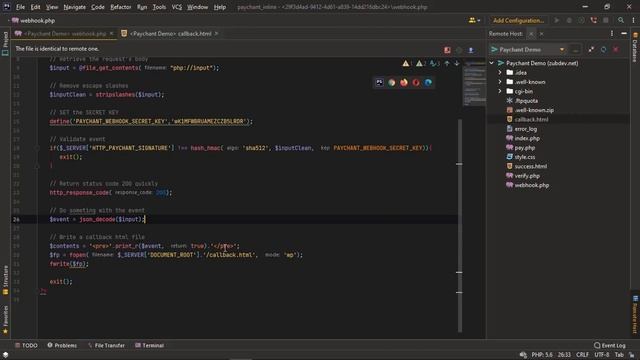The height and width of the screenshot is (360, 640).
Task: Click the PHP: 5.6 language level in status bar
Action: coord(542,355)
